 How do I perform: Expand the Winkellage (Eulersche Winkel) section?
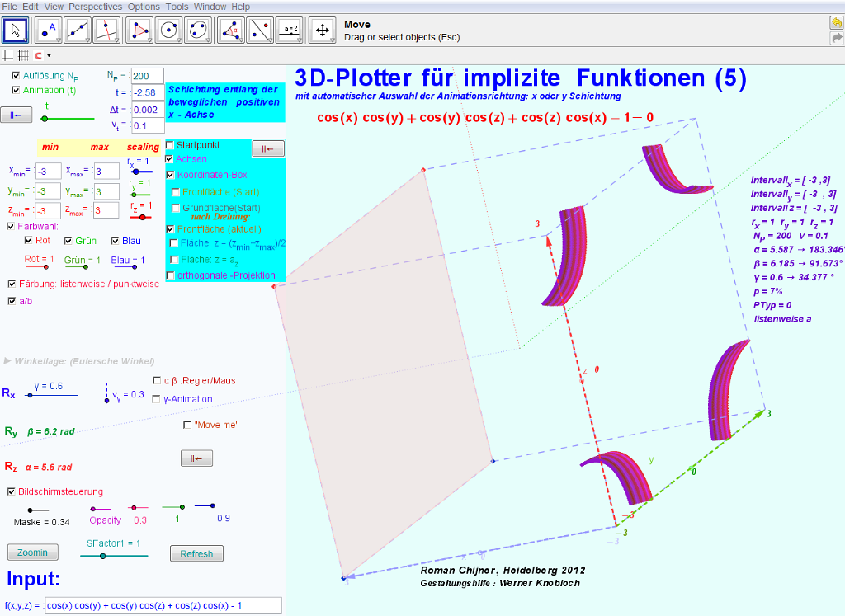pos(8,361)
